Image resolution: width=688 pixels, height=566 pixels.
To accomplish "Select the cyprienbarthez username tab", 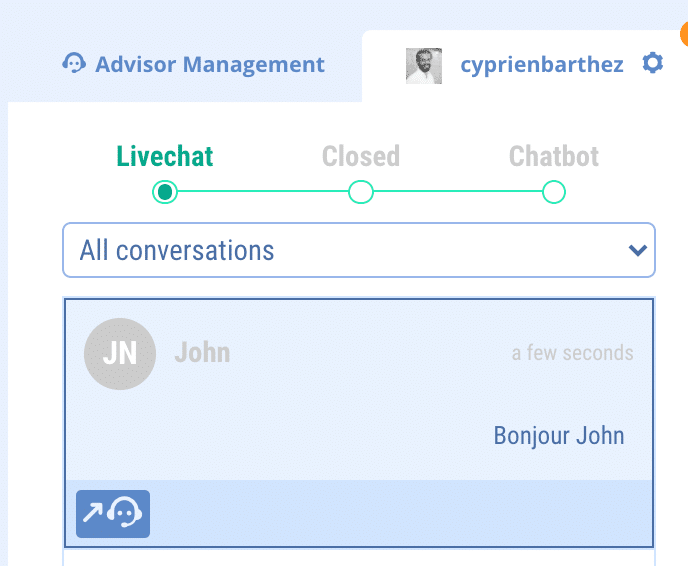I will click(x=541, y=65).
